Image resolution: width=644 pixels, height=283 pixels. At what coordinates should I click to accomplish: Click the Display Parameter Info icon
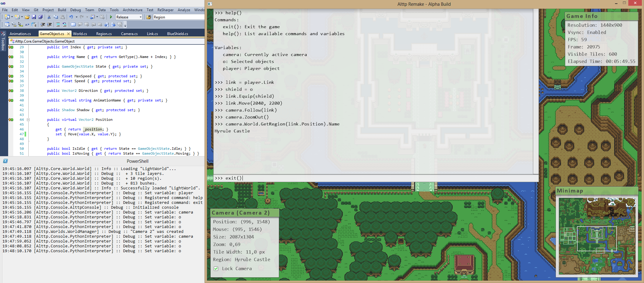click(x=14, y=25)
